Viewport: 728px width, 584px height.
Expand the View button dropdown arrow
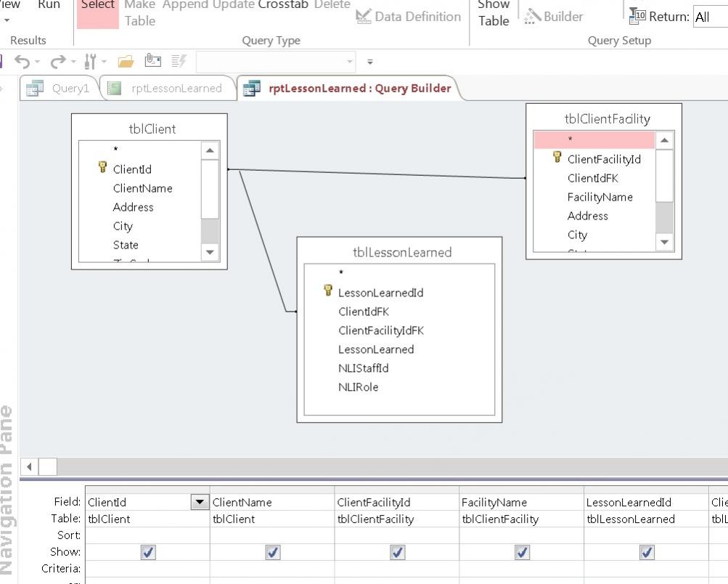pyautogui.click(x=7, y=21)
